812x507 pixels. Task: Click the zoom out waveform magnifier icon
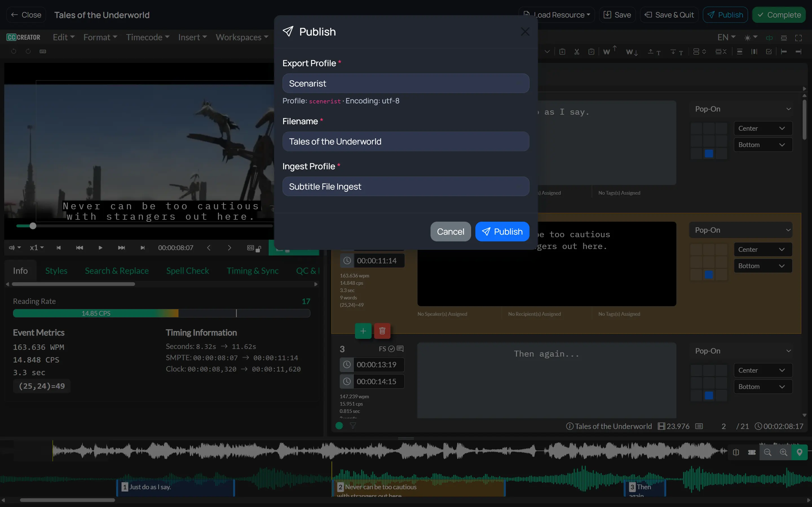click(767, 452)
